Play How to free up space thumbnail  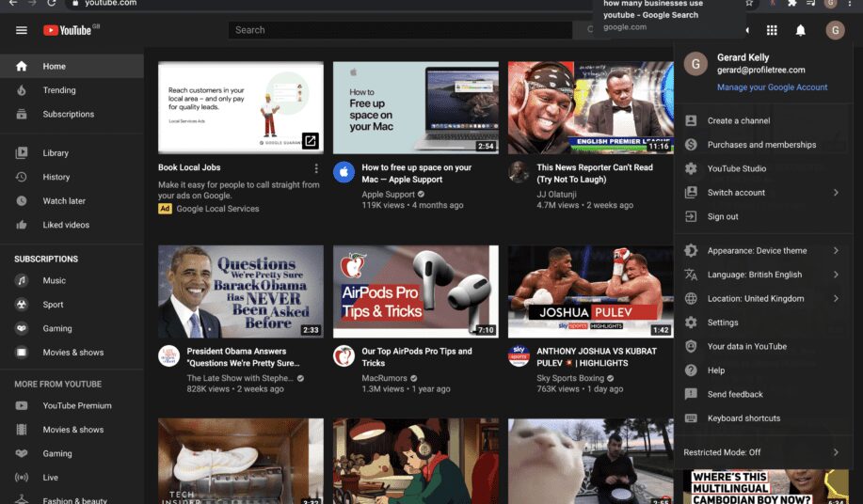416,107
